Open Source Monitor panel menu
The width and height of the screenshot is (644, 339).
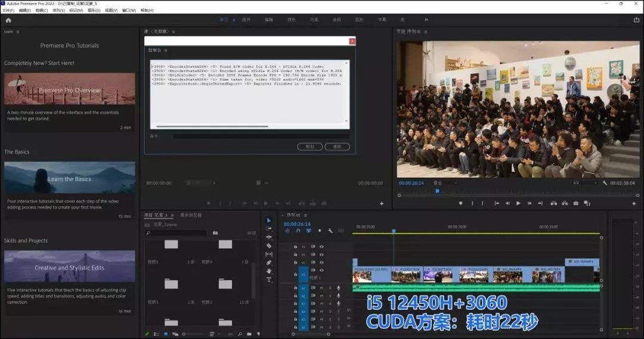(x=174, y=32)
